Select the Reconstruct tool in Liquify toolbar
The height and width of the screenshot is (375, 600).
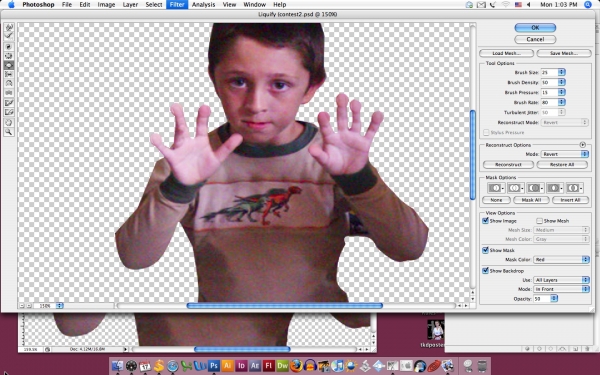[9, 36]
